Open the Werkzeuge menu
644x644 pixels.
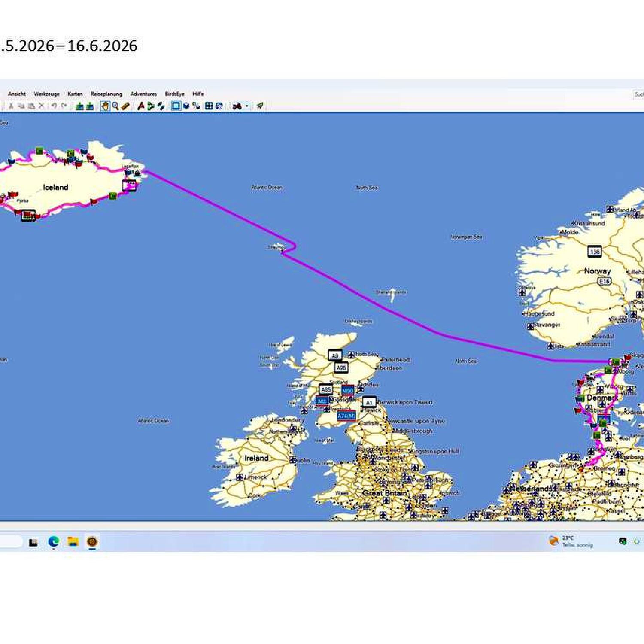coord(46,94)
